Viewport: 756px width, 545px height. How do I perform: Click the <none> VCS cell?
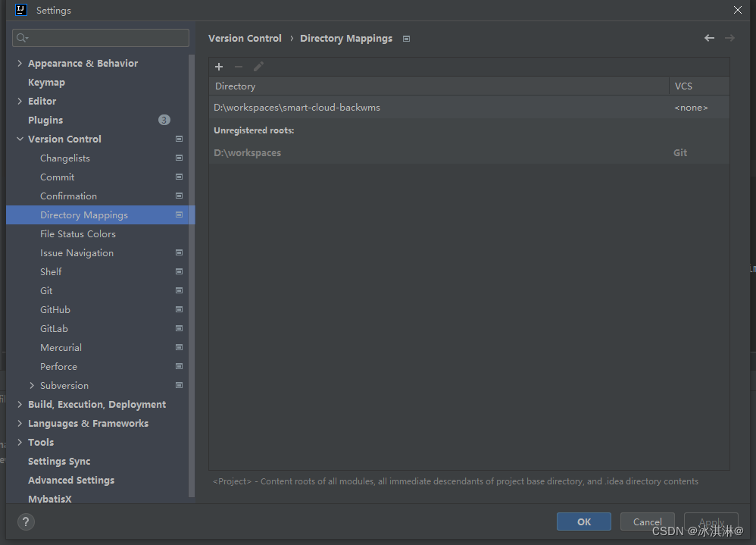pyautogui.click(x=691, y=108)
